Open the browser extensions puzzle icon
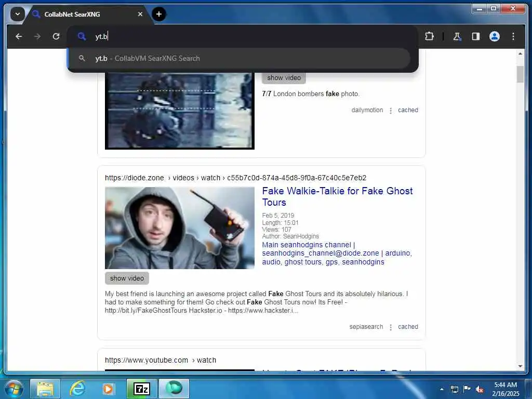Viewport: 532px width, 399px height. 429,36
